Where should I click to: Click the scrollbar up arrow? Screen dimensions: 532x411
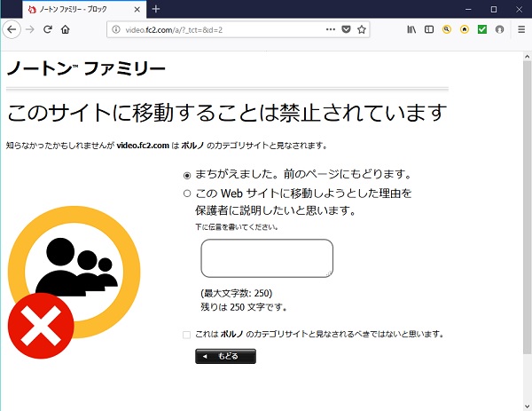(527, 57)
